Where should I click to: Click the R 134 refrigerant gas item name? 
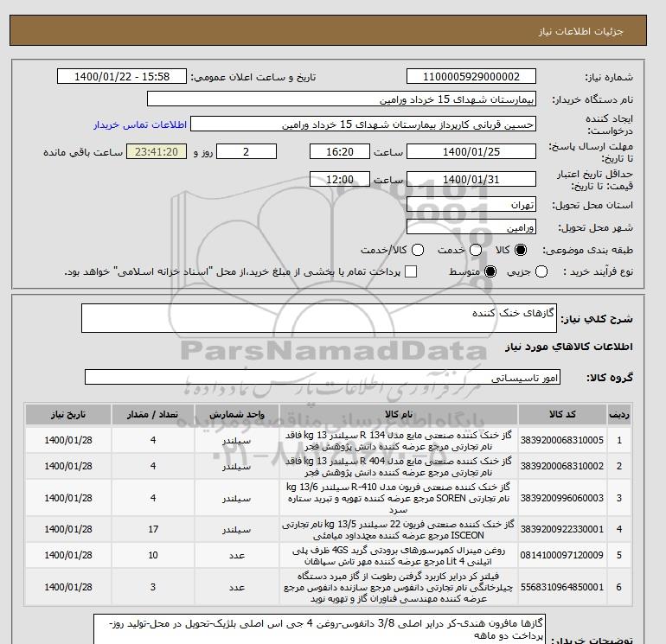coord(399,441)
